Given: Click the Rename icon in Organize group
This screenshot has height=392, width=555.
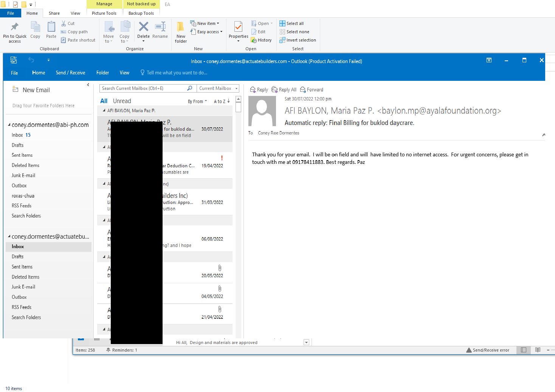Looking at the screenshot, I should pyautogui.click(x=160, y=27).
